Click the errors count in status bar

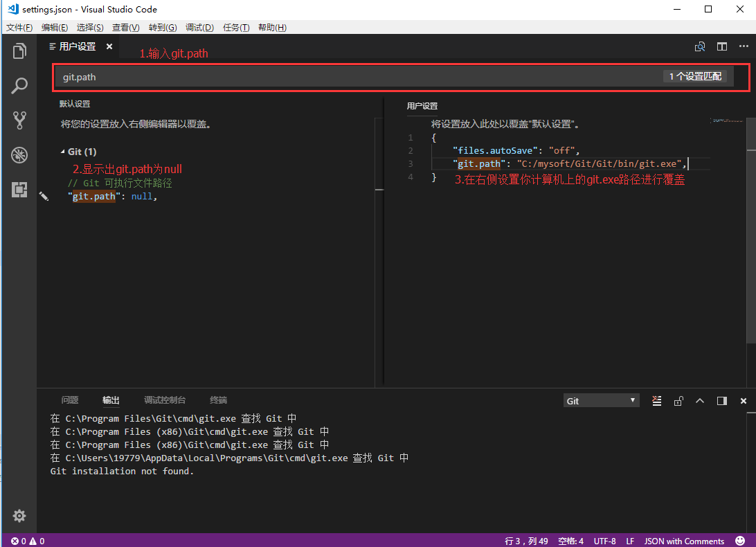[19, 541]
